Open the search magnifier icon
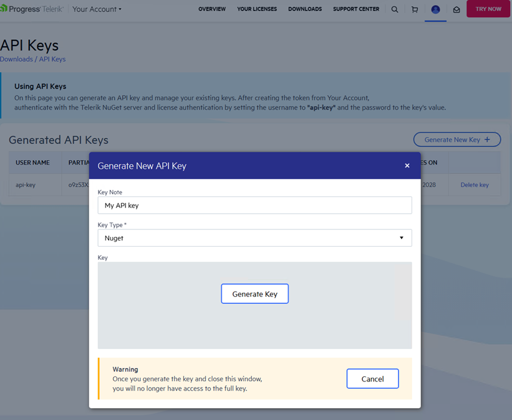 point(395,9)
